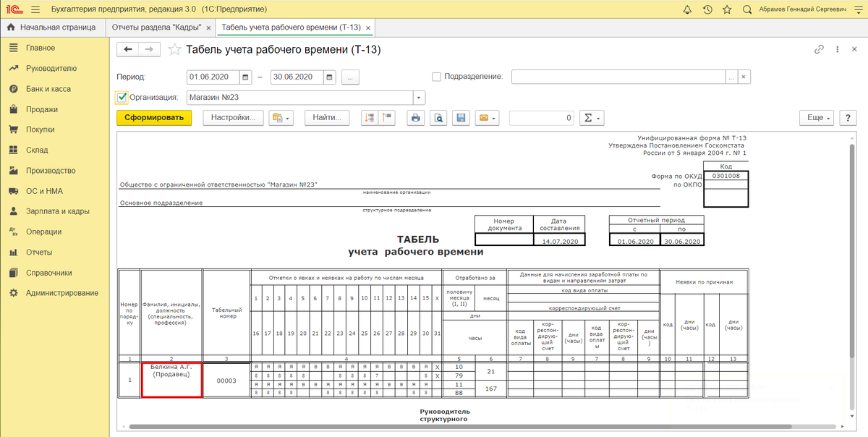Image resolution: width=868 pixels, height=437 pixels.
Task: Open report variants dropdown button
Action: pyautogui.click(x=280, y=118)
